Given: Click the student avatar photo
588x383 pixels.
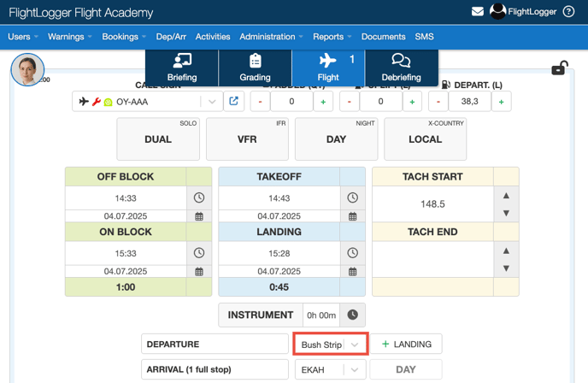Looking at the screenshot, I should (27, 69).
